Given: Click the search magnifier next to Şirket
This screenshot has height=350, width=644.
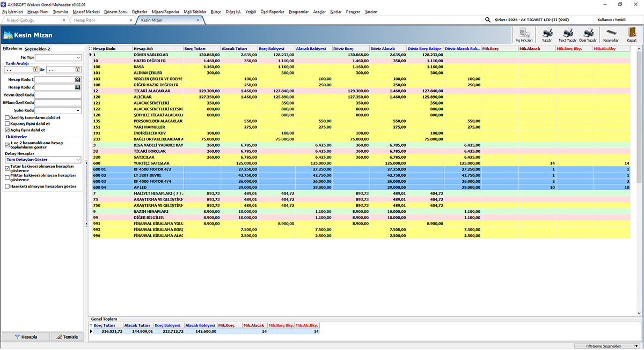Looking at the screenshot, I should (488, 20).
